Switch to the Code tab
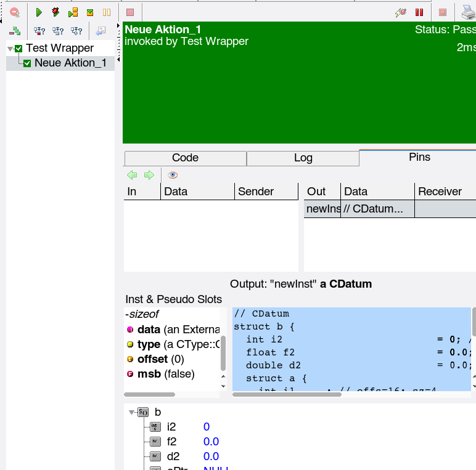The height and width of the screenshot is (470, 476). (185, 158)
